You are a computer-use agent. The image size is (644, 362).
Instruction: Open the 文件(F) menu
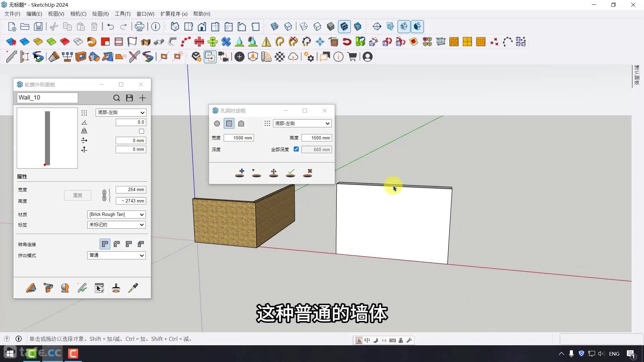[12, 14]
